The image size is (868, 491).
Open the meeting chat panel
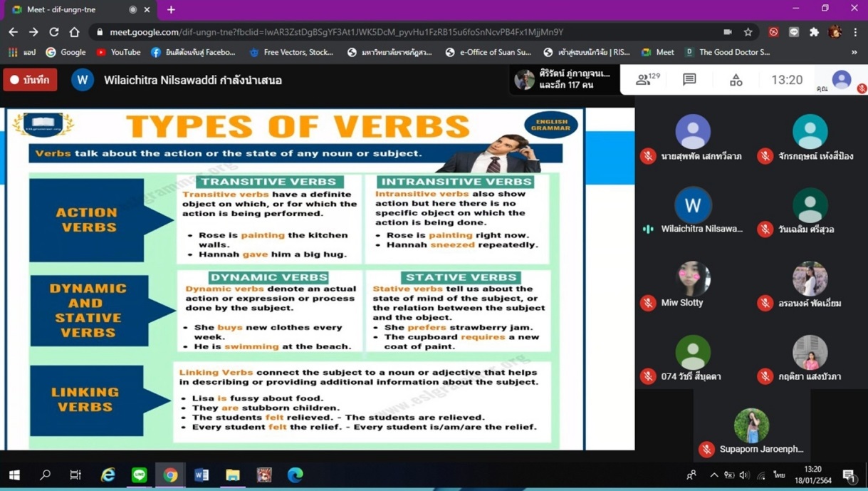[x=689, y=80]
